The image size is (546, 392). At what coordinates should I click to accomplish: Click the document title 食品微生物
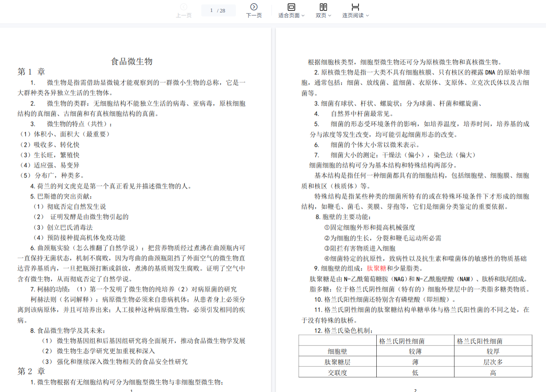pyautogui.click(x=132, y=61)
